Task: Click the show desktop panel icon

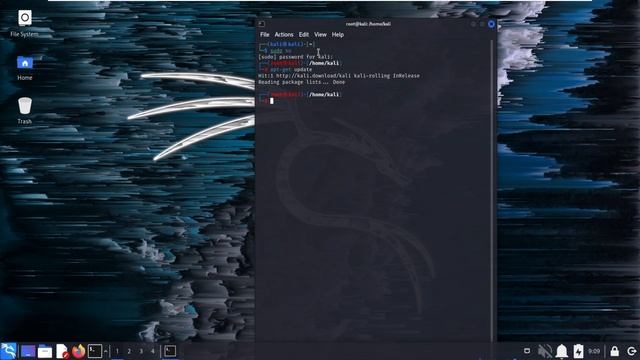Action: click(x=28, y=351)
